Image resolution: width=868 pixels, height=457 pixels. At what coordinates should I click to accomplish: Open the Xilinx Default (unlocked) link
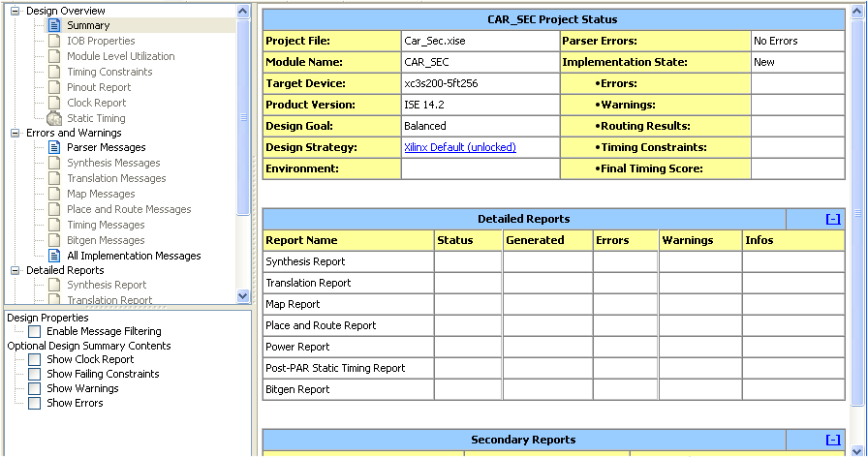[459, 147]
